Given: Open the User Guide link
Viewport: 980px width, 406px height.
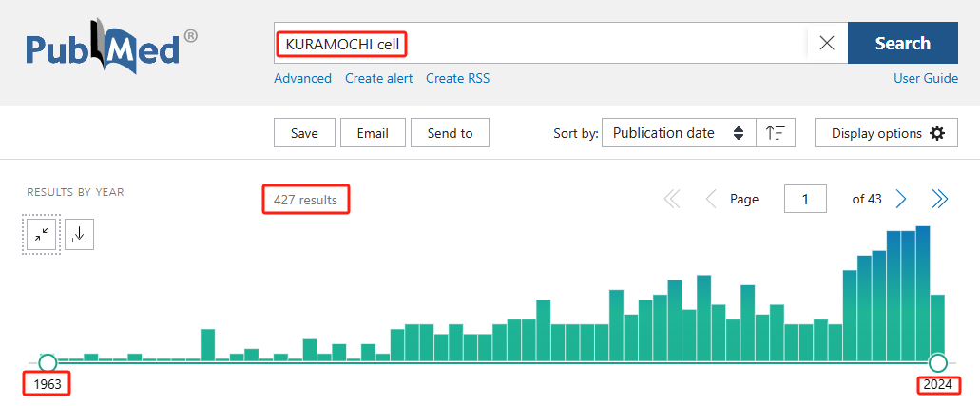Looking at the screenshot, I should [925, 78].
